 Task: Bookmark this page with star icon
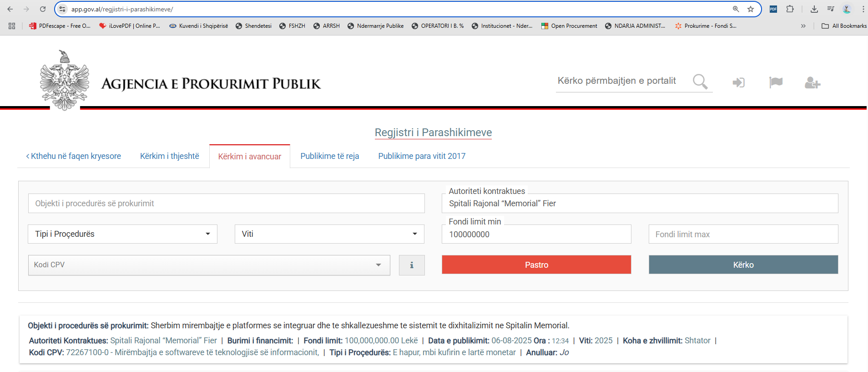(751, 9)
